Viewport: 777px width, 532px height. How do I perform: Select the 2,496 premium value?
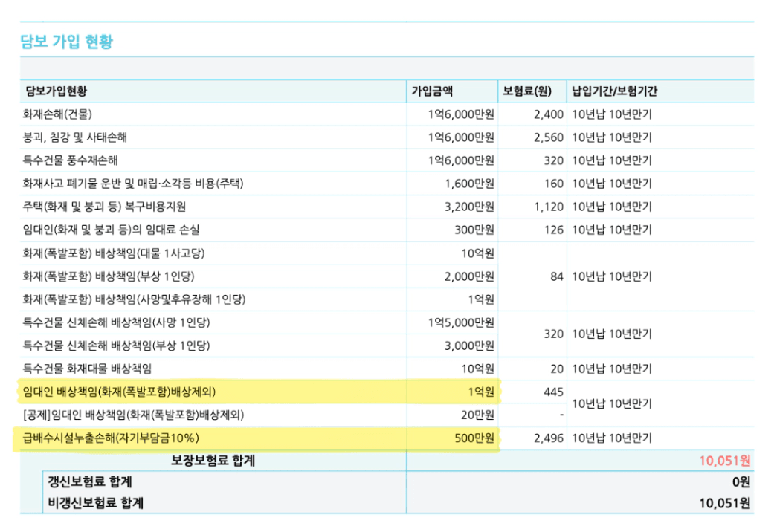pyautogui.click(x=549, y=438)
